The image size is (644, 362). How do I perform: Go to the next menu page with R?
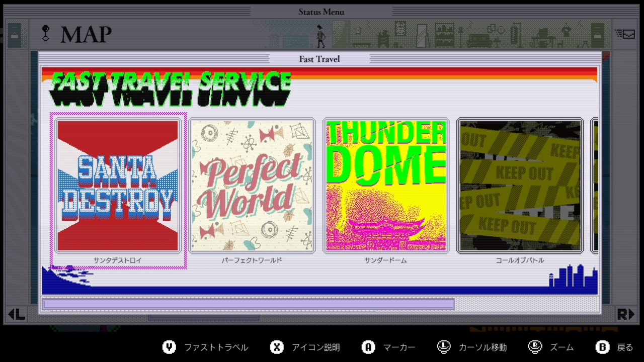click(626, 314)
